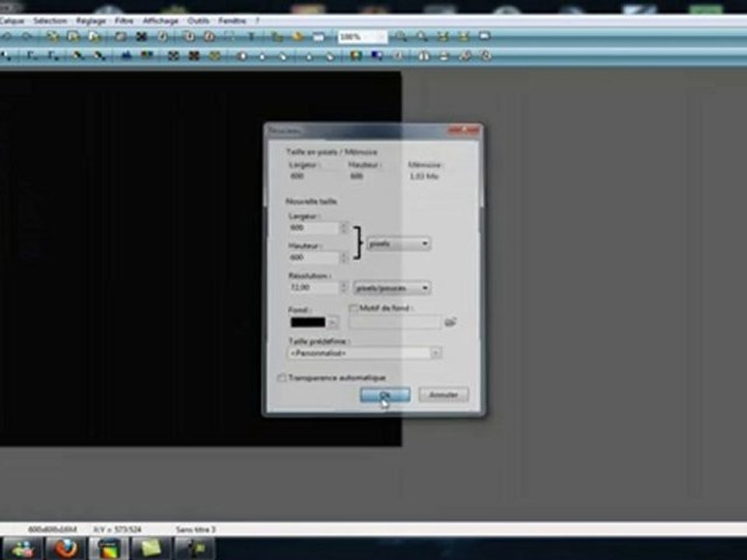Click the full screen icon after zoom buttons

click(485, 37)
